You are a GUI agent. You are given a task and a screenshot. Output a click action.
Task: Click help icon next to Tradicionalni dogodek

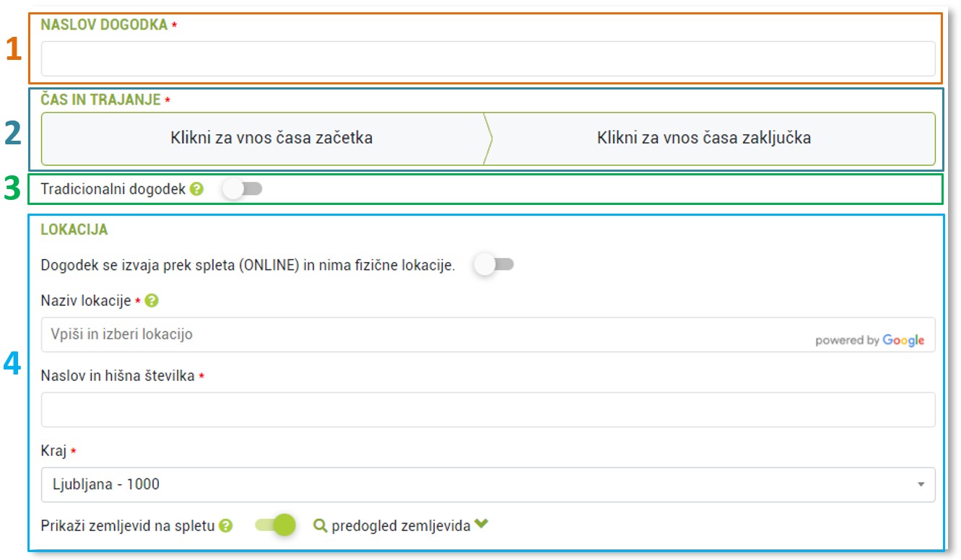click(x=196, y=190)
